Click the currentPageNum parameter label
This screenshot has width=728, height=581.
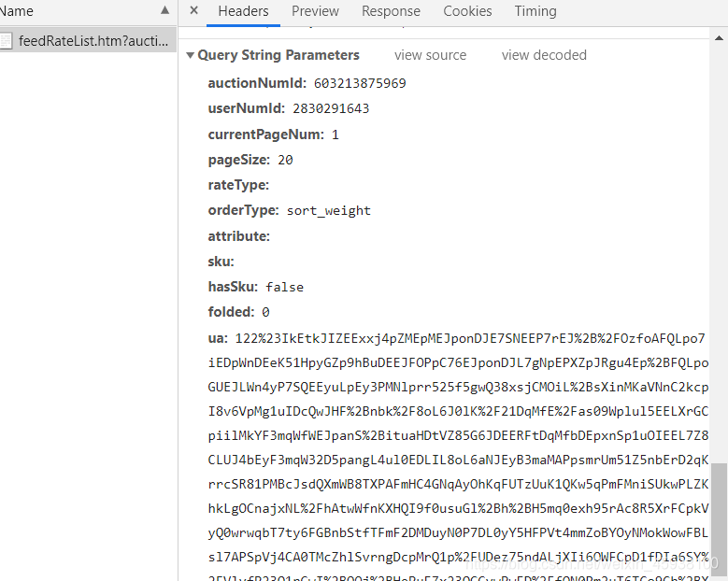click(x=266, y=135)
